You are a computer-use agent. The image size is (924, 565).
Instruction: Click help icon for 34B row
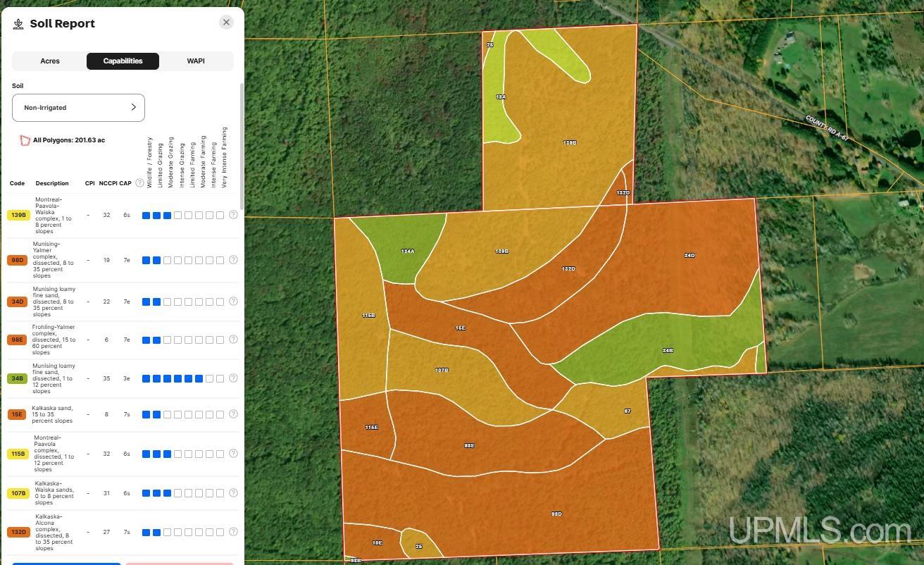(233, 378)
